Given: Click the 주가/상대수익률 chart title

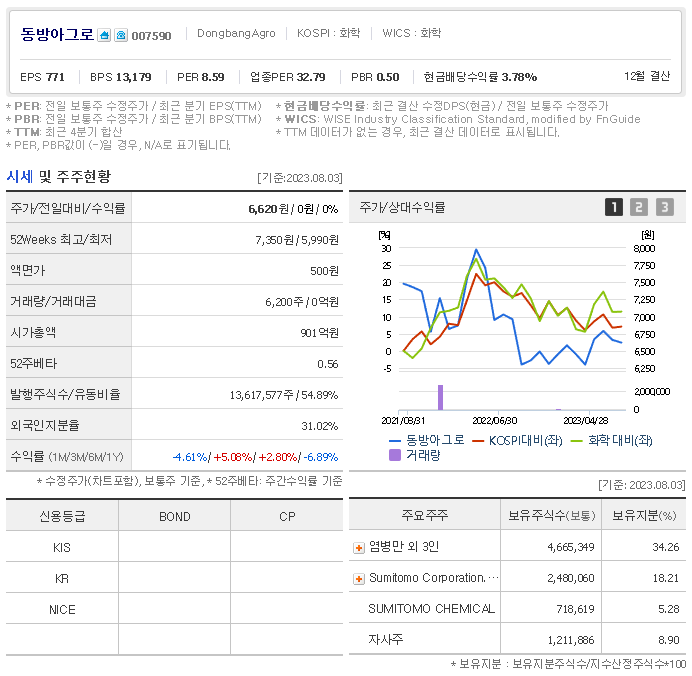Looking at the screenshot, I should [402, 207].
